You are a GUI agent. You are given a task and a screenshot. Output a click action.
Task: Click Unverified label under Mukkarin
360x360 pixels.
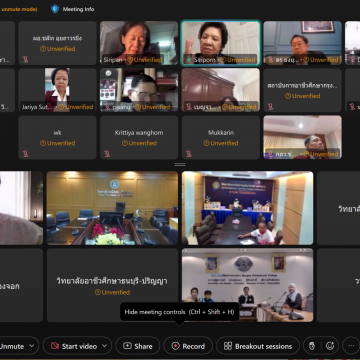[221, 143]
